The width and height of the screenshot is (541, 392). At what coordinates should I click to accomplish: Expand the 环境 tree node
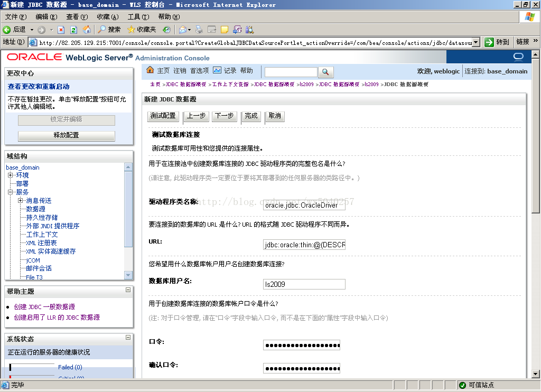(11, 175)
